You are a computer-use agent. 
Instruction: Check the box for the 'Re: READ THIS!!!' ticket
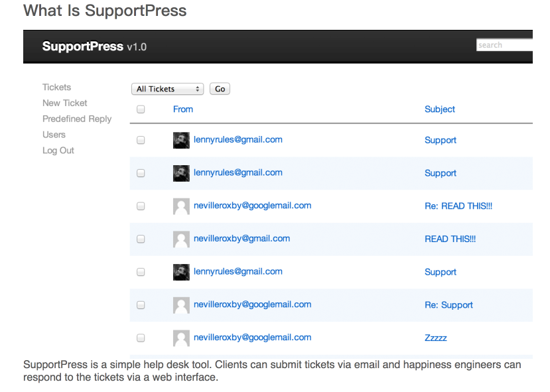141,206
